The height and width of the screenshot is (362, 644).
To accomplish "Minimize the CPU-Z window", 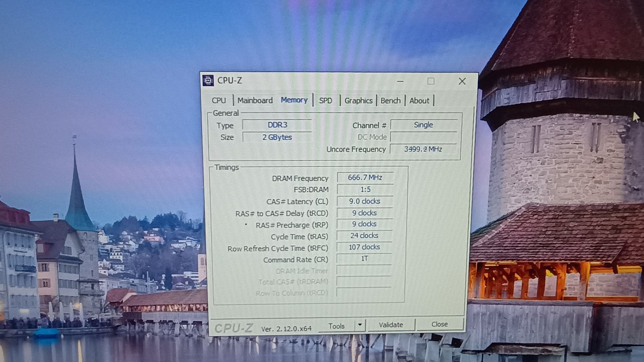I will (x=401, y=81).
